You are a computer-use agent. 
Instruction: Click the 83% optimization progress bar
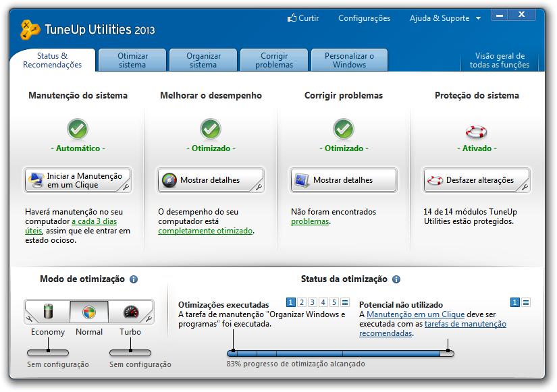[x=340, y=354]
